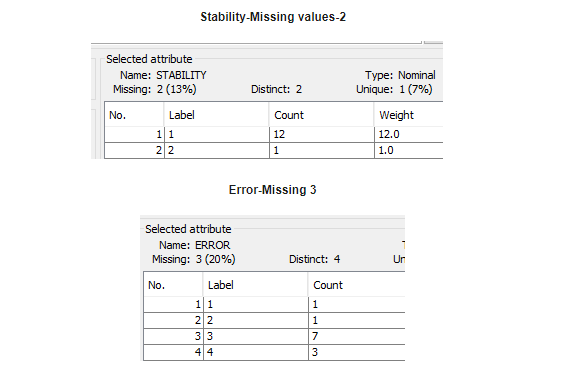This screenshot has width=564, height=384.
Task: Select ERROR row with label 4
Action: [274, 352]
